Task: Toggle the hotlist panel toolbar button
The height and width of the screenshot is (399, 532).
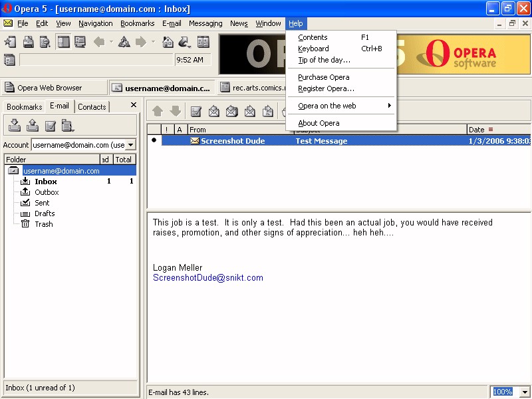Action: pyautogui.click(x=63, y=43)
